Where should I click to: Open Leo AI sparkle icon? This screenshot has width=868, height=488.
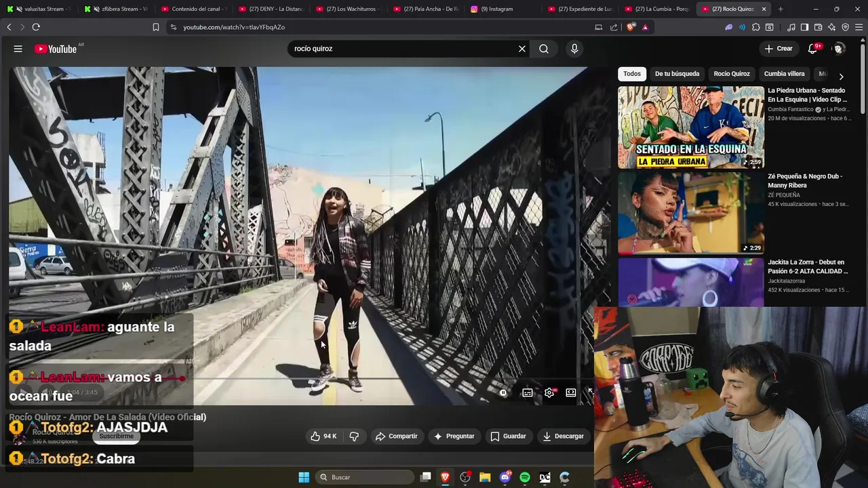pos(831,27)
